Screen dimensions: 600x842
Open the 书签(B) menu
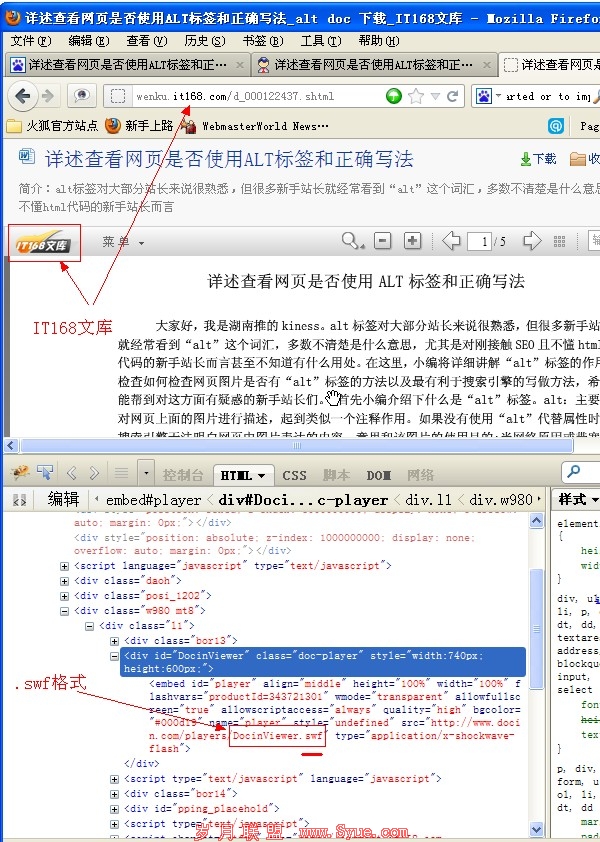point(263,41)
